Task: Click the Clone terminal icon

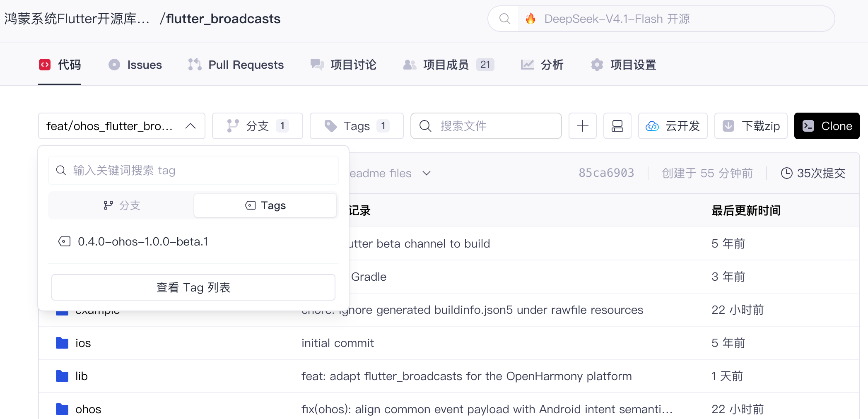Action: pos(808,126)
